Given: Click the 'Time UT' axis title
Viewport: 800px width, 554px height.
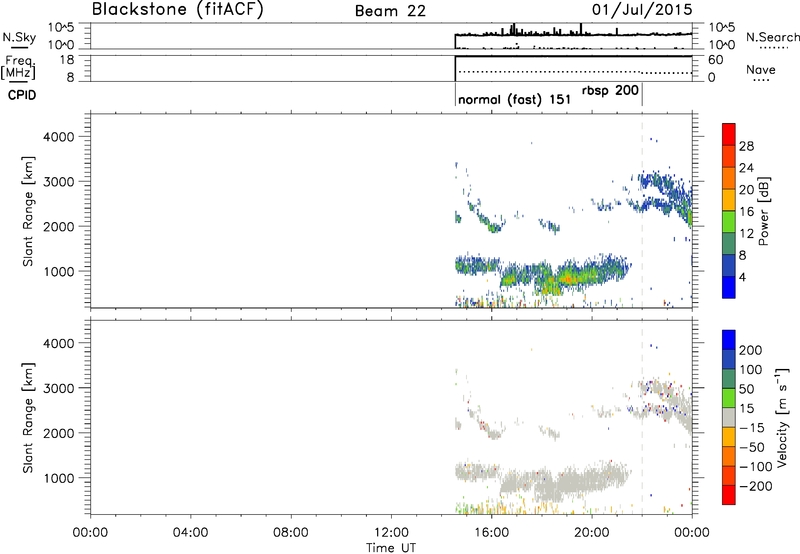Looking at the screenshot, I should click(x=391, y=547).
